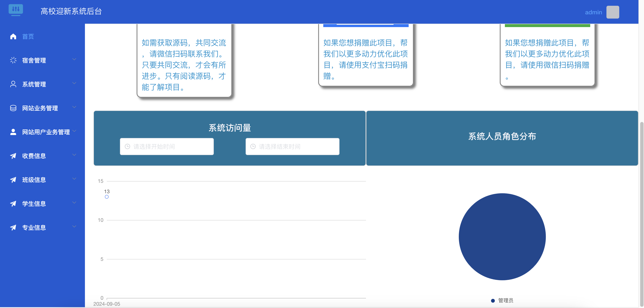Open the 学生信息 sidebar menu
Viewport: 644px width, 308px height.
[x=42, y=203]
